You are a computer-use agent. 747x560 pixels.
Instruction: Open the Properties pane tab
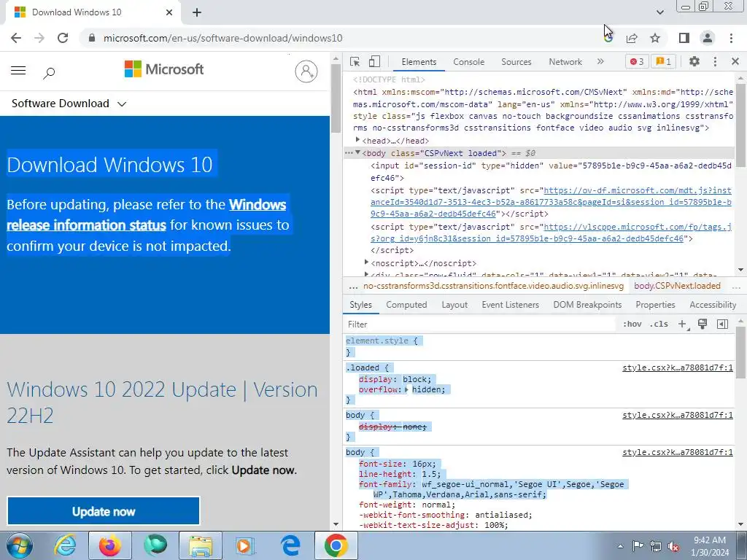point(655,305)
